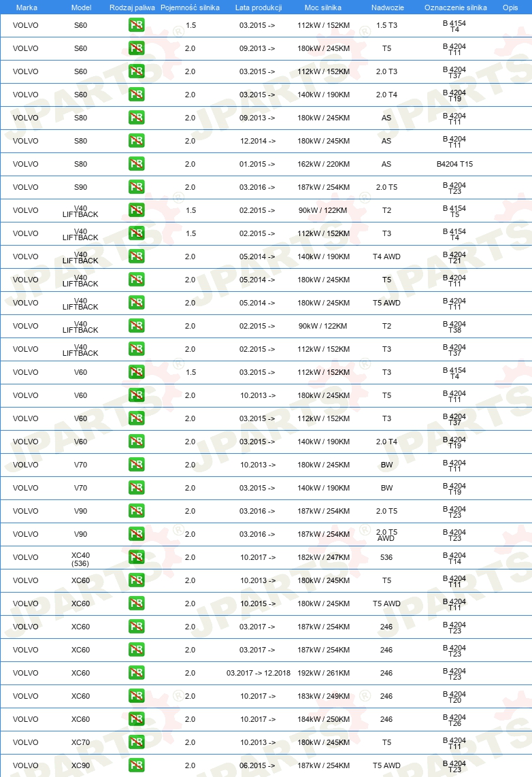This screenshot has height=777, width=532.
Task: Click the Rodzaj paliwa column header
Action: [132, 7]
